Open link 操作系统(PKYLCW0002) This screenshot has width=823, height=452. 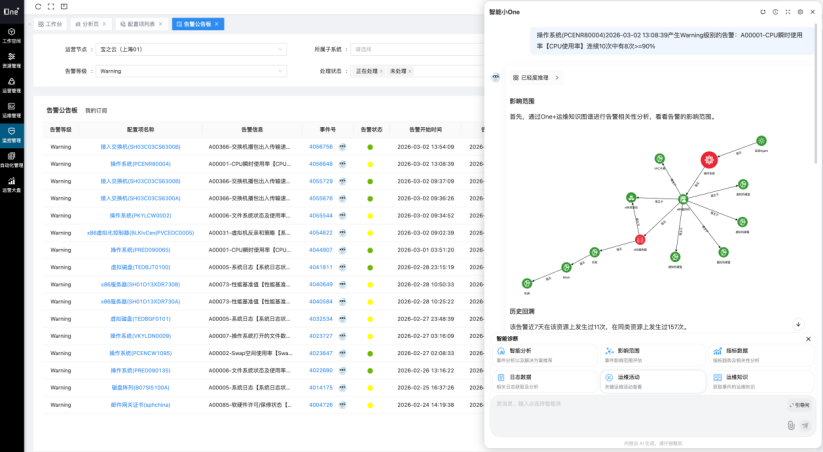pyautogui.click(x=140, y=216)
